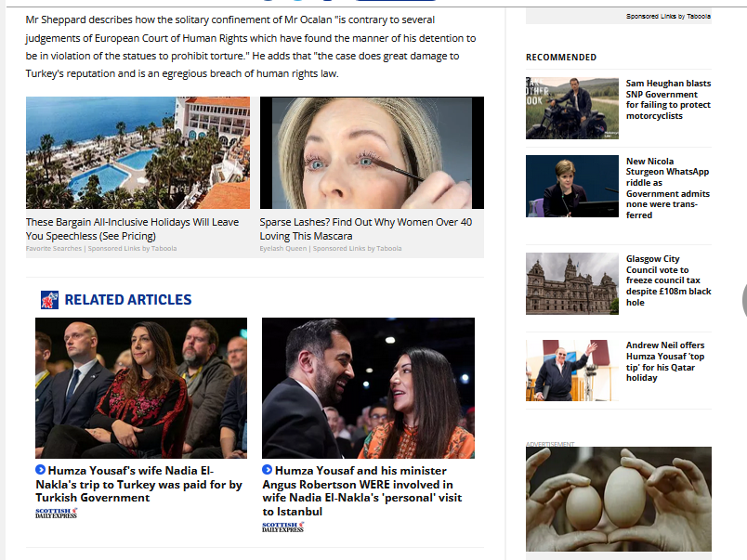Open the Scottish Daily Express logo under the Turkey trip article
Viewport: 747px width, 560px height.
click(x=57, y=514)
